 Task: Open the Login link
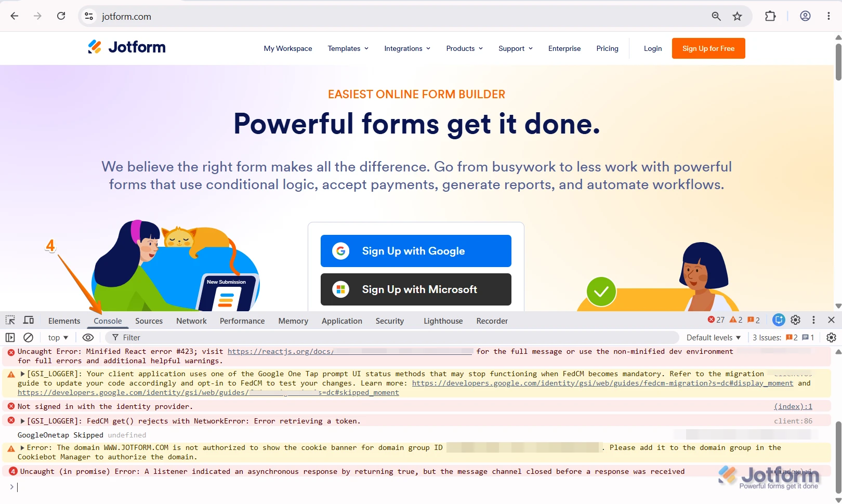pyautogui.click(x=653, y=48)
